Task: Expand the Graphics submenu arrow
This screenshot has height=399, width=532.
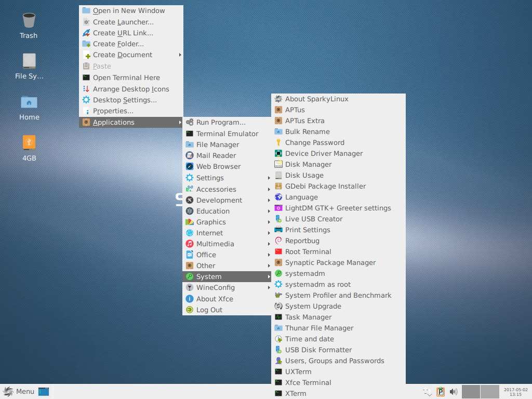Action: 269,222
